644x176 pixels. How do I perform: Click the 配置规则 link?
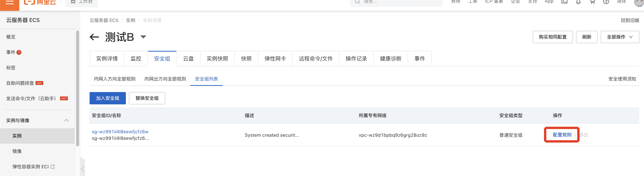tap(562, 135)
